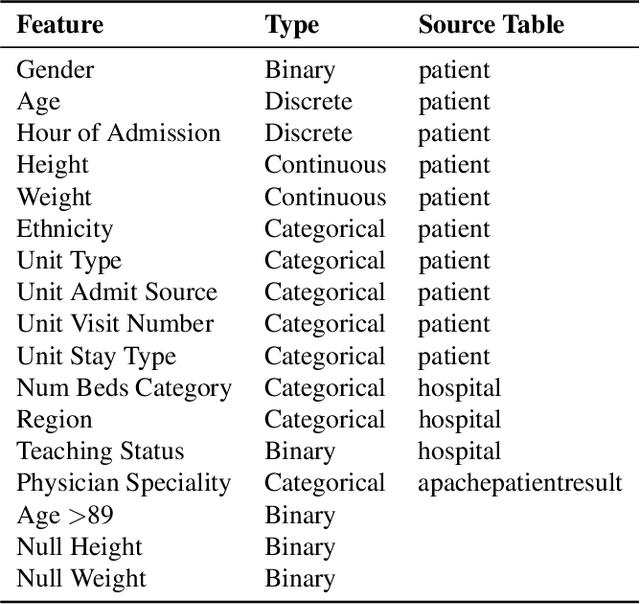Click the Hour of Admission feature
This screenshot has width=640, height=604.
(x=118, y=133)
